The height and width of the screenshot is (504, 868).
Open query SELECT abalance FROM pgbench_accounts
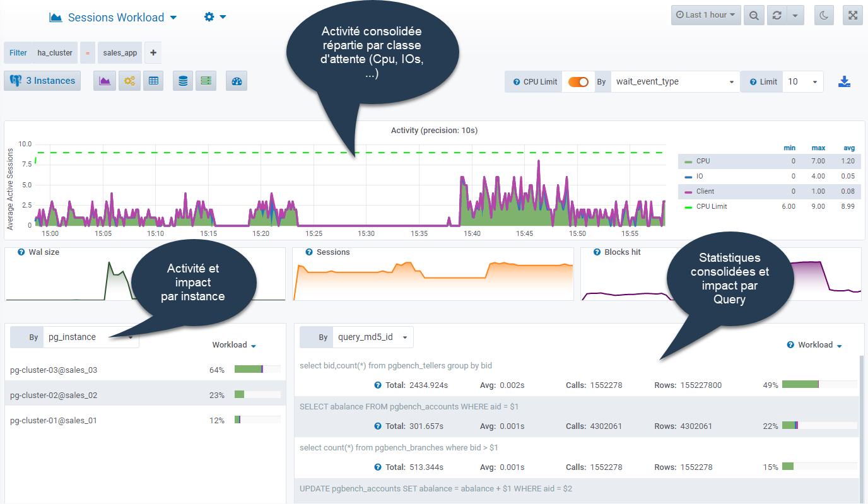click(409, 407)
